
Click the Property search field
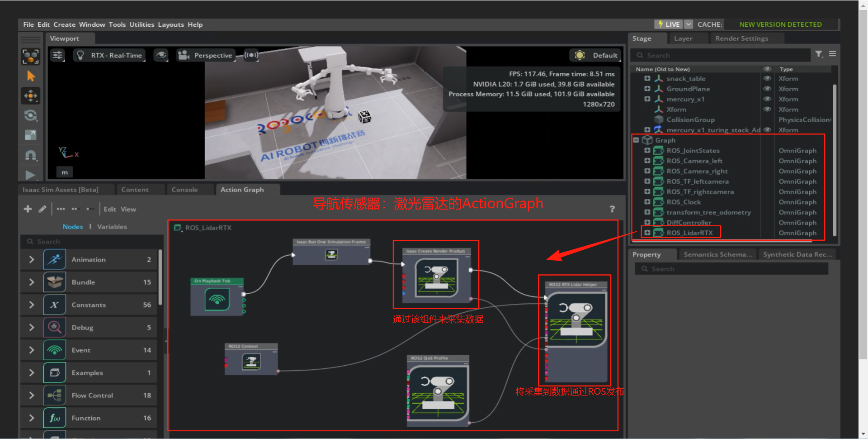[732, 269]
